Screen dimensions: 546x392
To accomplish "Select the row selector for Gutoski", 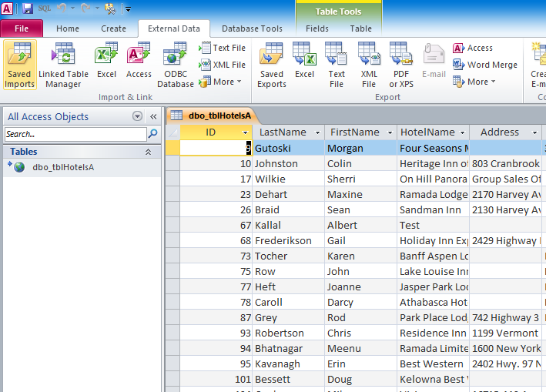I will 173,148.
